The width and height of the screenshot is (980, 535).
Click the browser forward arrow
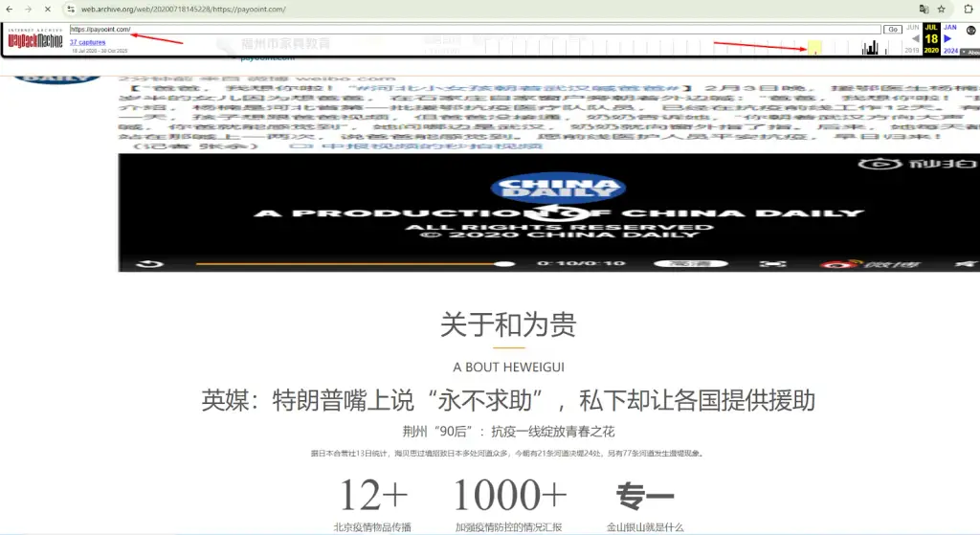point(28,9)
